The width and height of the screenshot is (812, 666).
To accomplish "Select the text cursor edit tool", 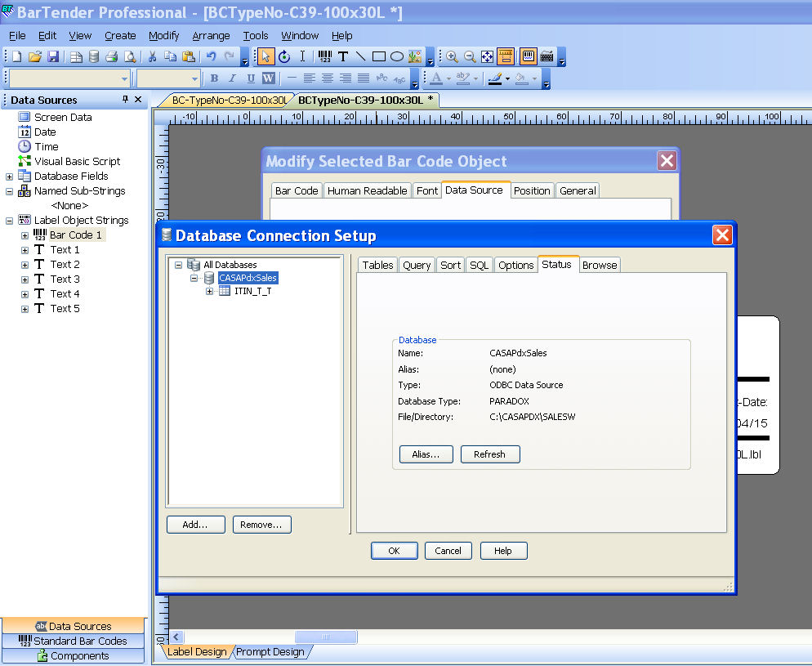I will coord(302,56).
